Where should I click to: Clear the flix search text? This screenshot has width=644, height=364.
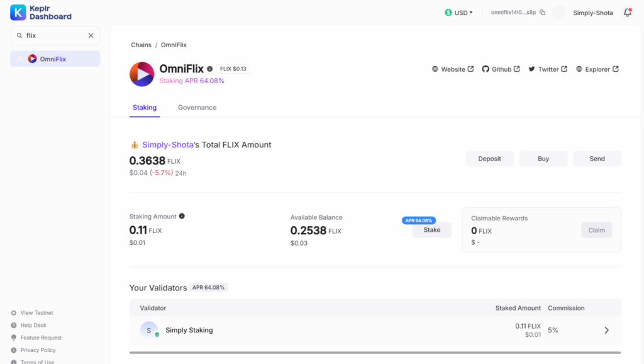click(x=91, y=36)
